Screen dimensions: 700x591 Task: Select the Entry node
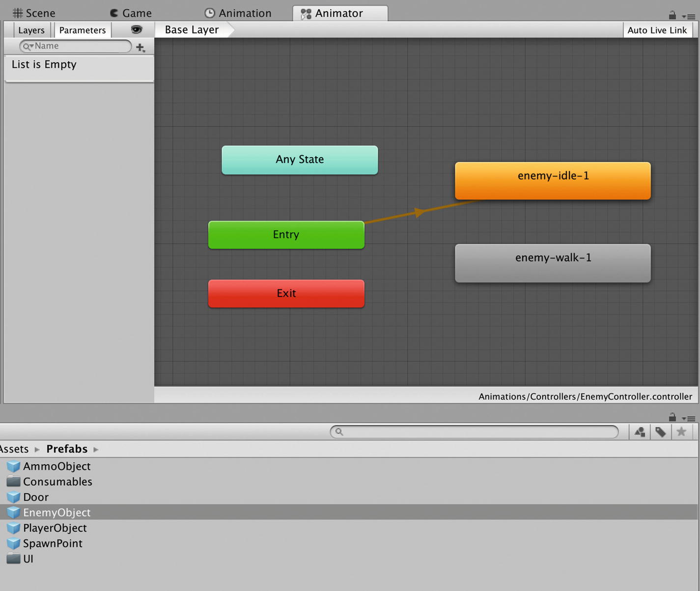(x=286, y=235)
